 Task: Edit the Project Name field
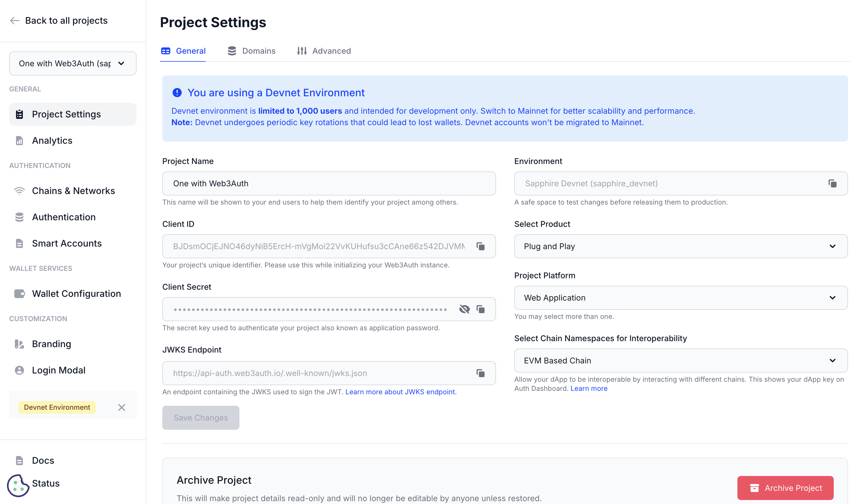tap(329, 183)
